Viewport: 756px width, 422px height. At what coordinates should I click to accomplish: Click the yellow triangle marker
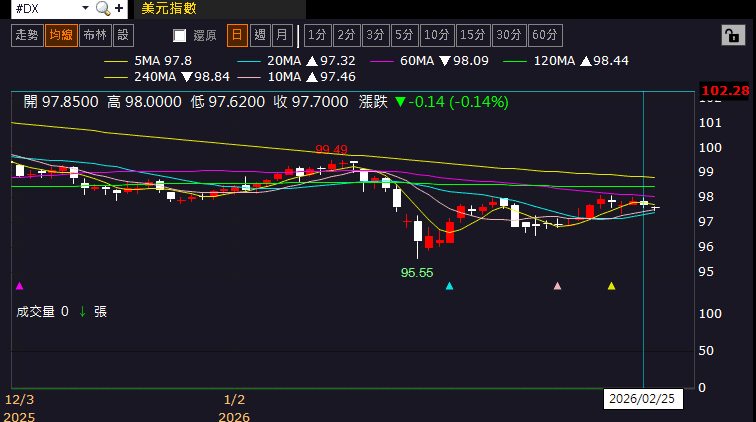click(x=611, y=286)
